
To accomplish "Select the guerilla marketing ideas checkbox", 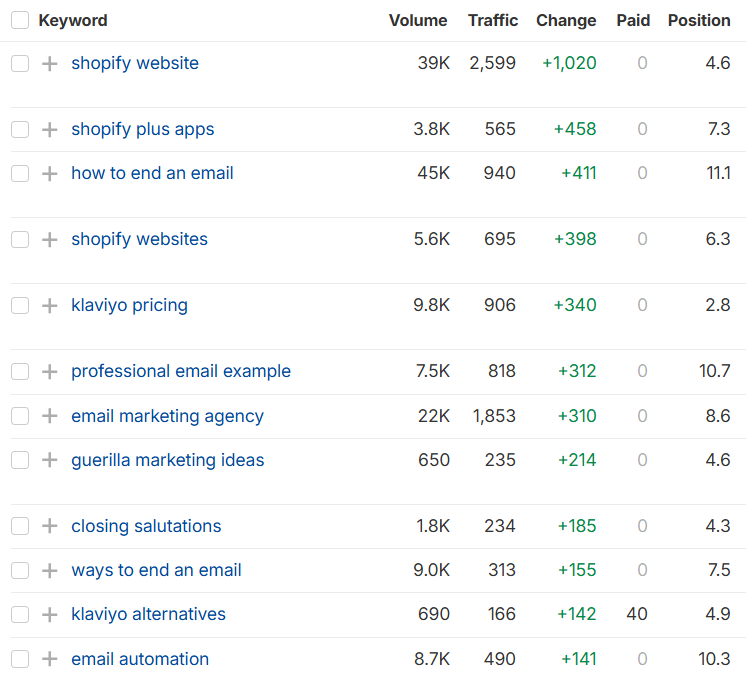I will (x=20, y=460).
